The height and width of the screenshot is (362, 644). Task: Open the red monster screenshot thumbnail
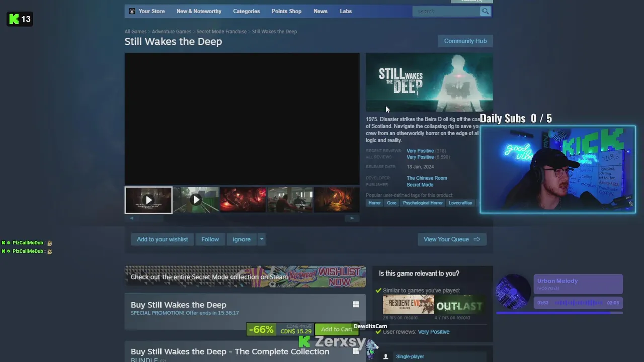[x=243, y=200]
